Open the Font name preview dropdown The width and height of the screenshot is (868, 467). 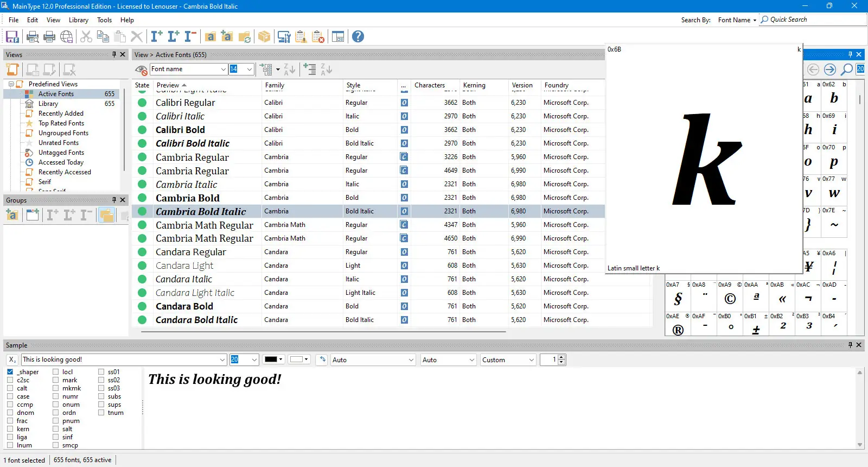223,70
